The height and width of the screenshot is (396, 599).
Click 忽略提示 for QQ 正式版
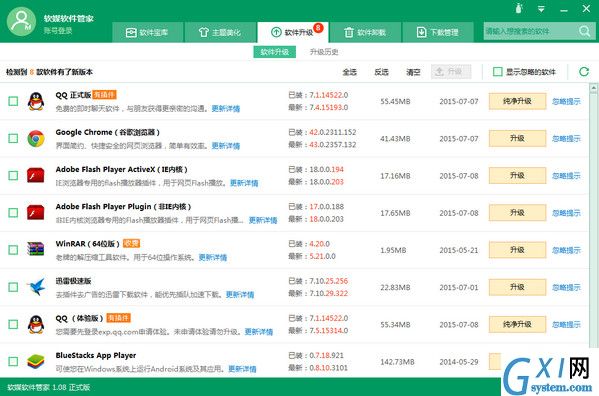(x=566, y=102)
